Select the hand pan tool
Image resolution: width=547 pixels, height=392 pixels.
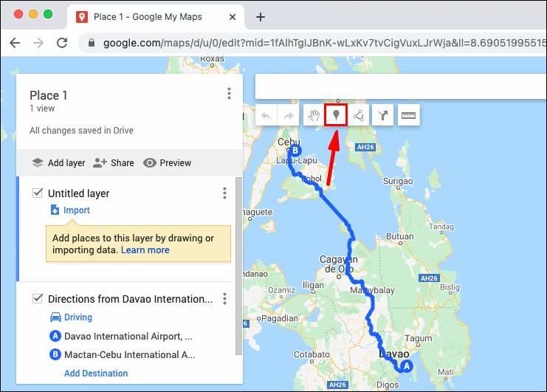pos(314,115)
